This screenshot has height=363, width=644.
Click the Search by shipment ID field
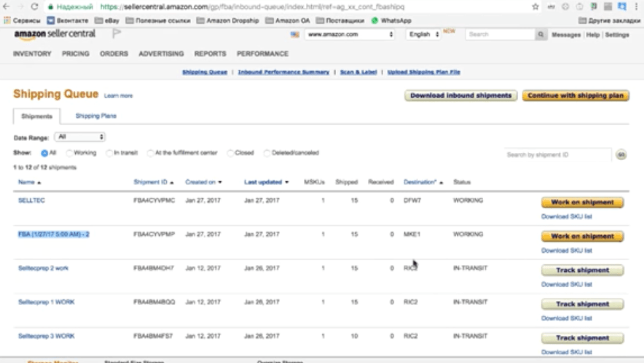(558, 155)
